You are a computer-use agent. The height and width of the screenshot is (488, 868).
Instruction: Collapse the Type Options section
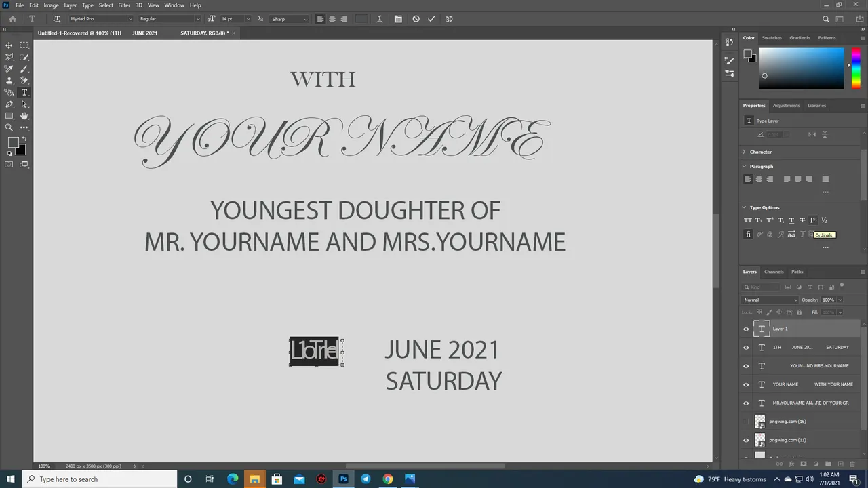pyautogui.click(x=744, y=207)
